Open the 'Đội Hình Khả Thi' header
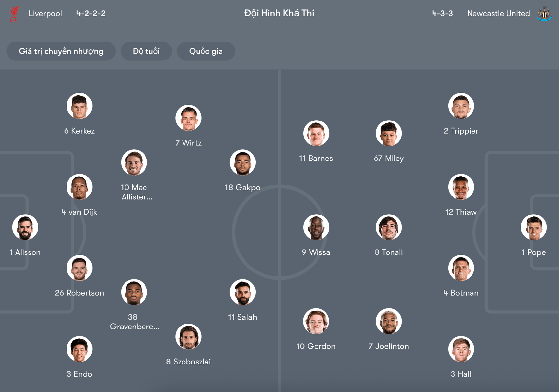This screenshot has height=392, width=559. pos(279,13)
